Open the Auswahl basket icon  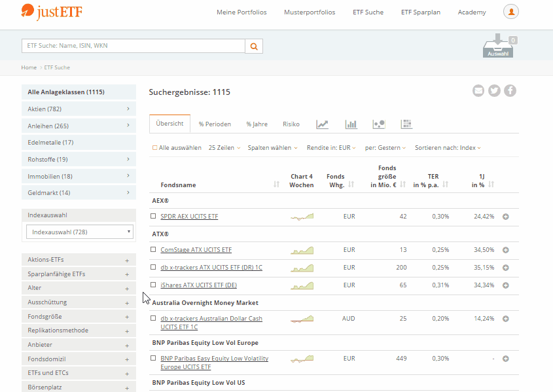[x=497, y=46]
